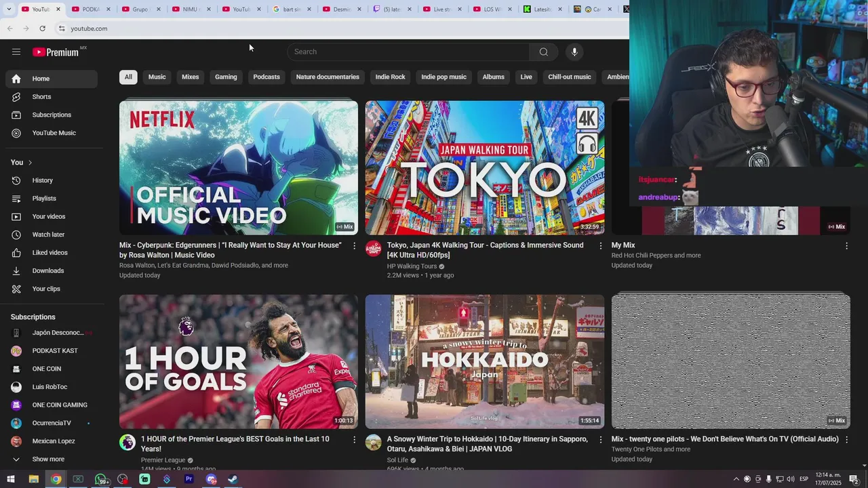Open HP Walking Tours channel link
Screen dimensions: 868x488
coord(412,266)
